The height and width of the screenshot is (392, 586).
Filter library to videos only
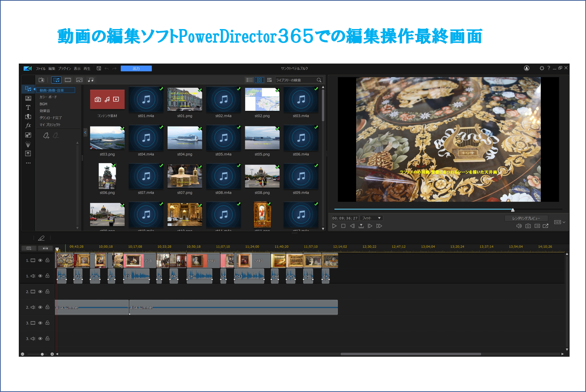coord(68,80)
